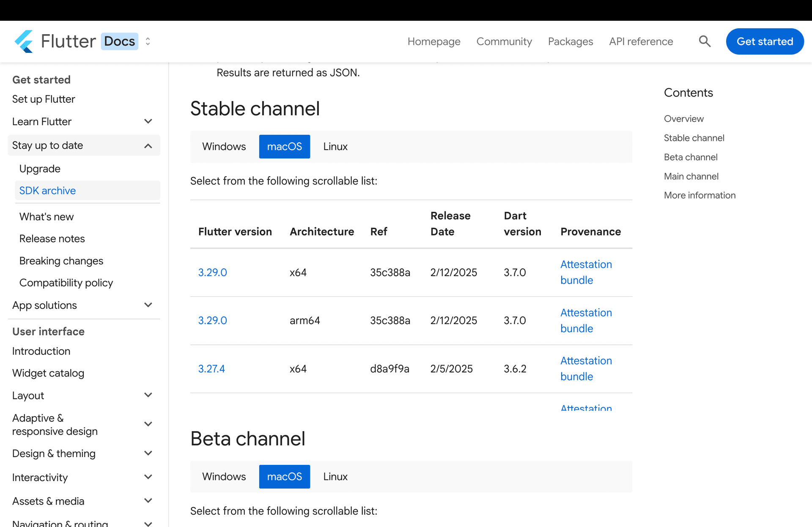This screenshot has width=812, height=527.
Task: Expand the Learn Flutter section chevron
Action: (148, 121)
